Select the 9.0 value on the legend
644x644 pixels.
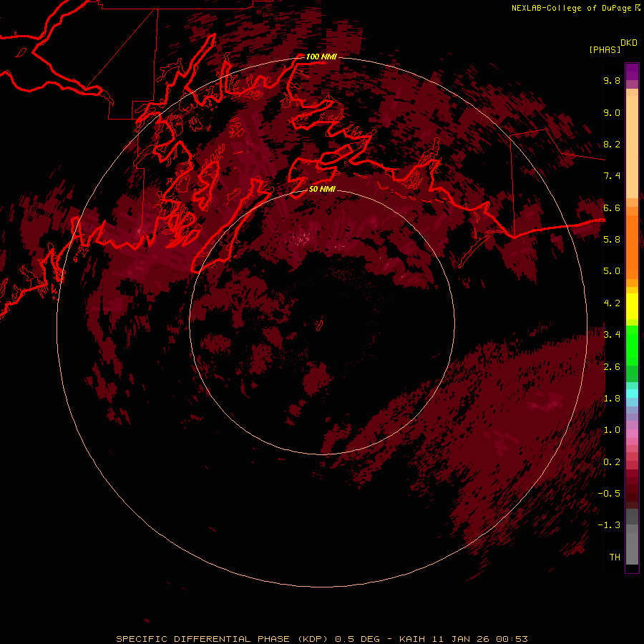[x=612, y=112]
